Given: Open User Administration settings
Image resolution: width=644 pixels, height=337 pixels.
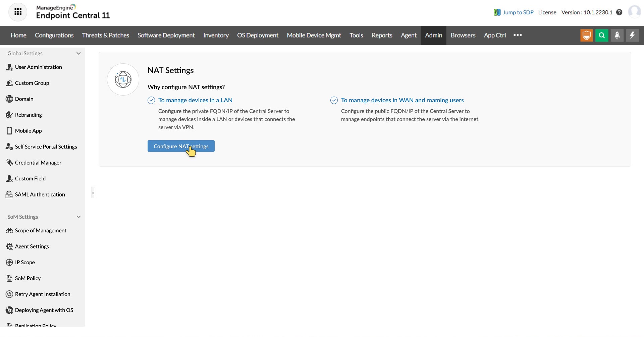Looking at the screenshot, I should 39,67.
